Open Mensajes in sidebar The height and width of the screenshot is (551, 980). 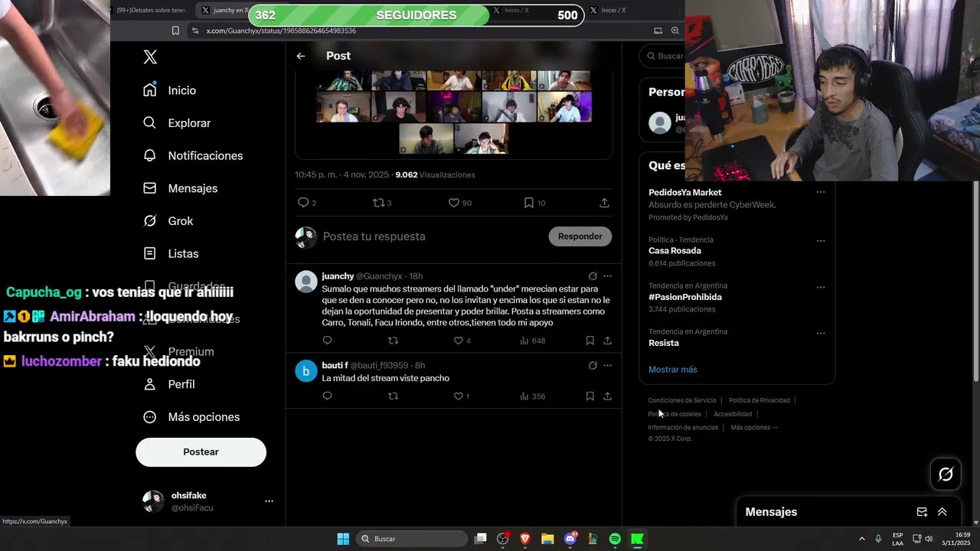[181, 188]
